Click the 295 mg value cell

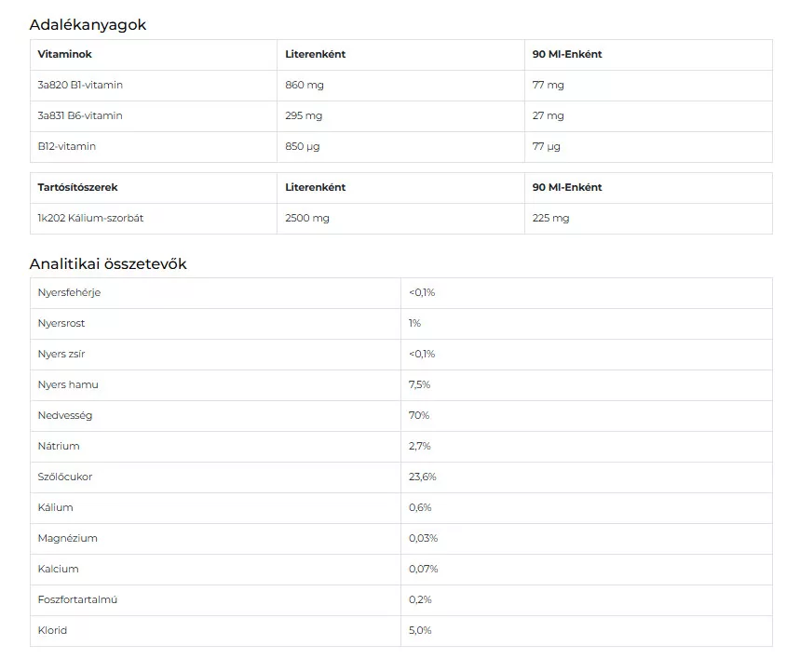(305, 115)
